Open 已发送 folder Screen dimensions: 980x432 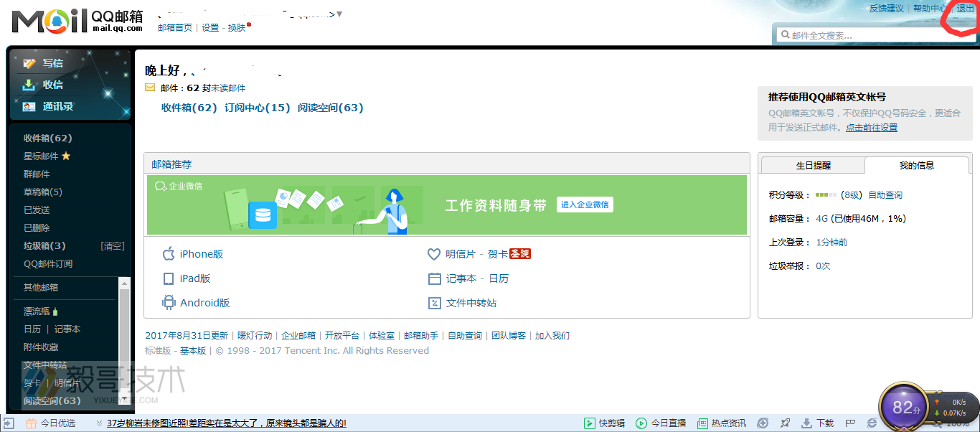point(37,210)
